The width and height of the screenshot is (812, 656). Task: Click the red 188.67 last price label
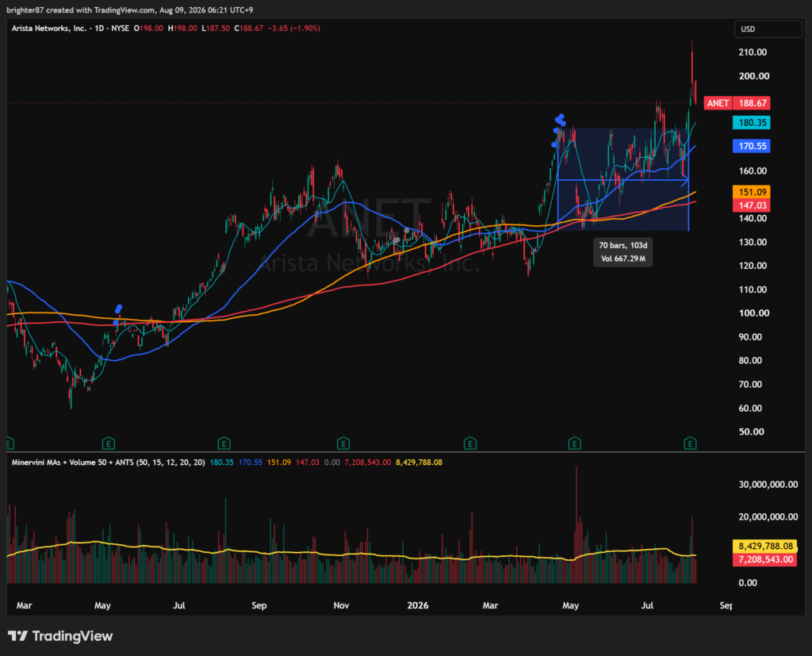coord(752,103)
